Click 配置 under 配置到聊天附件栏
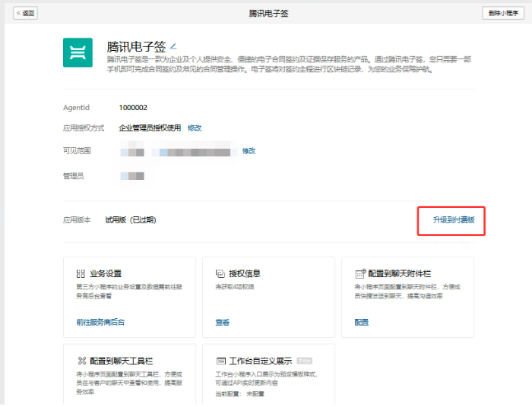 pos(361,322)
